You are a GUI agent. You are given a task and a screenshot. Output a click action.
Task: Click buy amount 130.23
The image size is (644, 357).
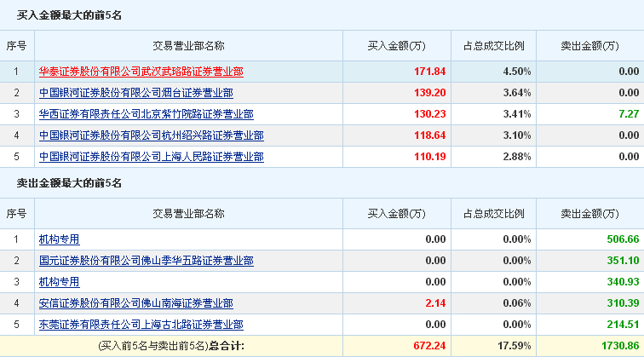(x=429, y=114)
